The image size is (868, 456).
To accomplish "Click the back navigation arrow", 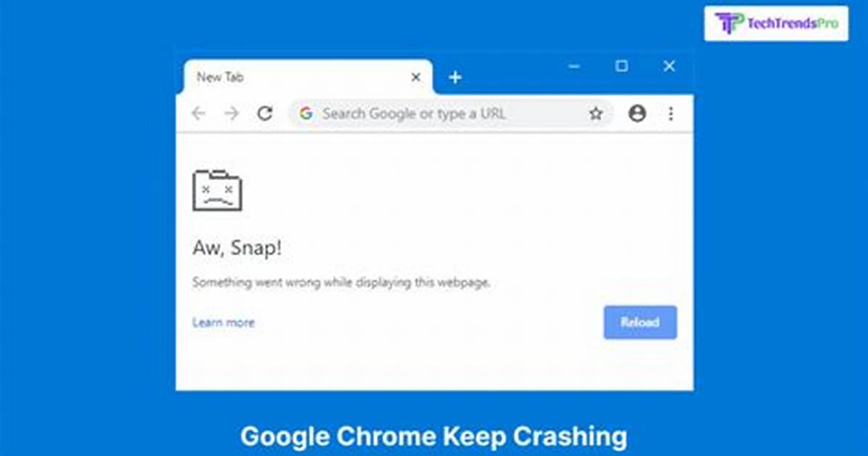I will (x=198, y=113).
